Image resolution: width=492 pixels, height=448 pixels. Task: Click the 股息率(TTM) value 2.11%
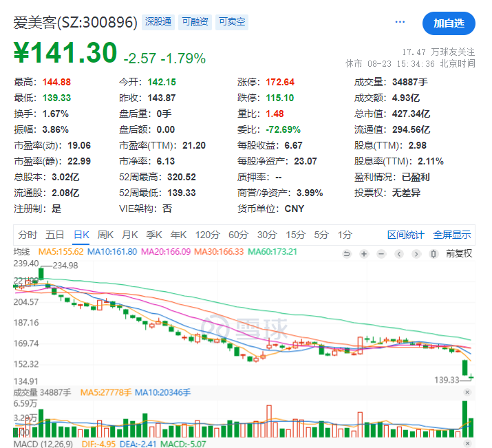pyautogui.click(x=431, y=161)
